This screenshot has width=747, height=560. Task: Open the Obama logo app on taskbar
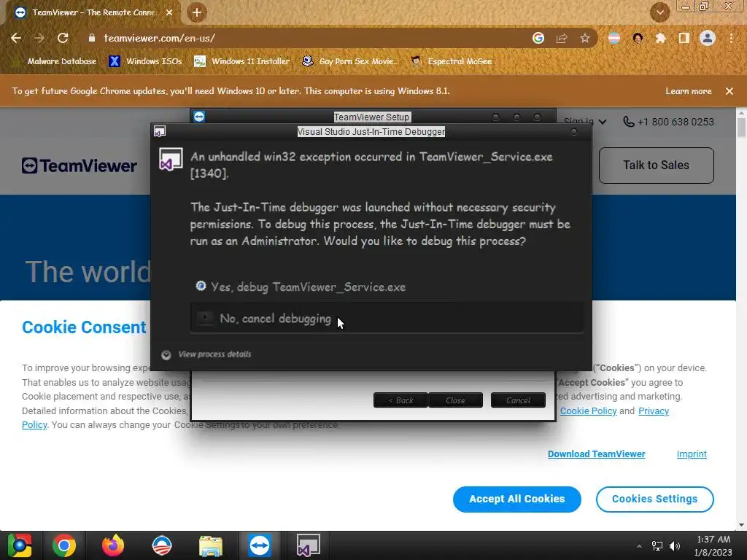pyautogui.click(x=161, y=545)
